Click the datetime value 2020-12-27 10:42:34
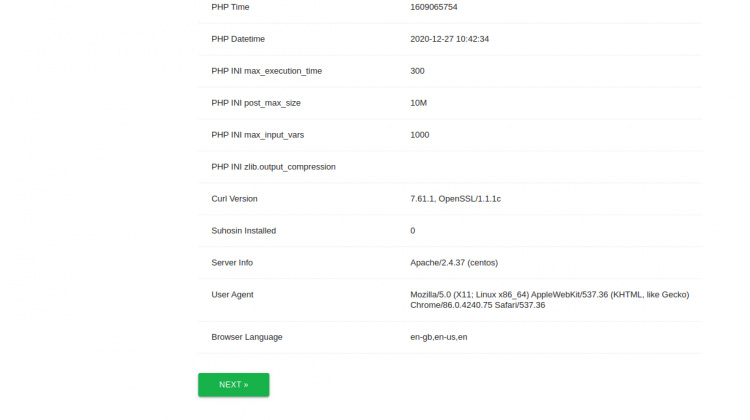 tap(449, 39)
